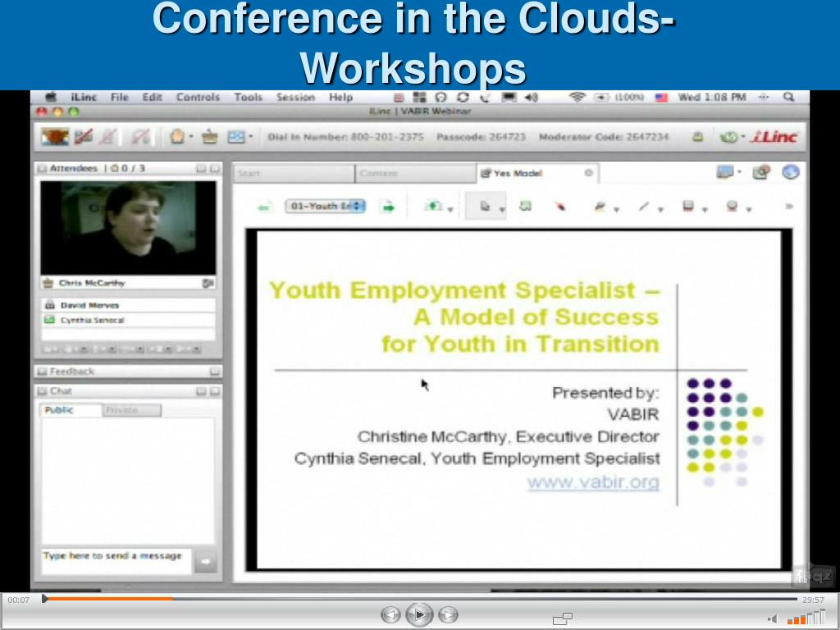Open the File menu
The width and height of the screenshot is (840, 630).
pyautogui.click(x=120, y=97)
